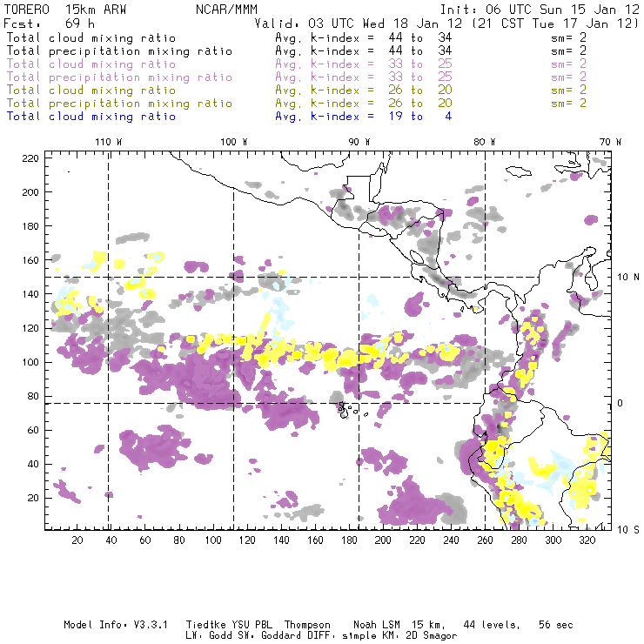Select the '70 W' longitude label

[x=610, y=142]
